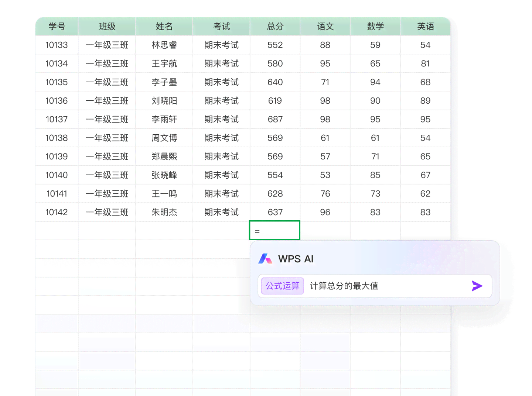532x396 pixels.
Task: Select 林思睿's 语文 score 88
Action: [325, 45]
